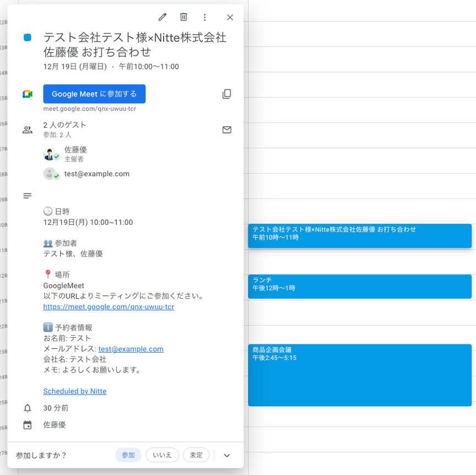Click the guests people icon

pyautogui.click(x=28, y=130)
